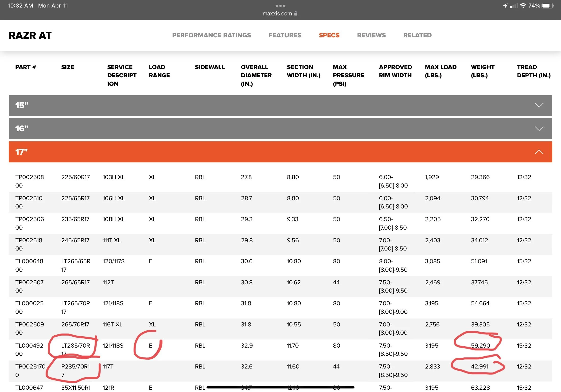Screen dimensions: 561x392
Task: Select the P285/70R17 size cell
Action: coord(75,370)
